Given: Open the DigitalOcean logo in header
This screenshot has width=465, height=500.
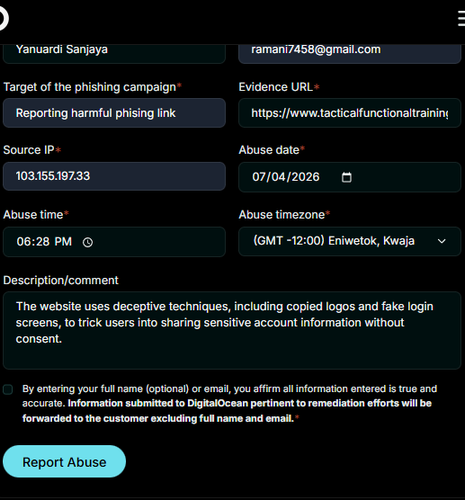Looking at the screenshot, I should pos(3,18).
